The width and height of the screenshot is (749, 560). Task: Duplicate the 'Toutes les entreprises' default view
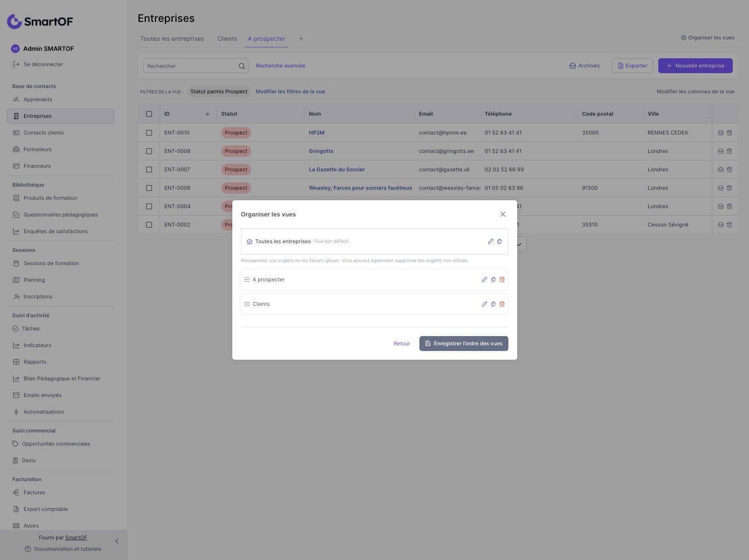(499, 241)
